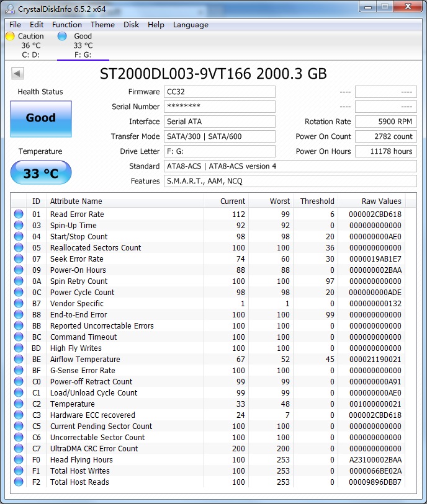Click the Attribute Name column header
This screenshot has height=504, width=427.
(125, 201)
